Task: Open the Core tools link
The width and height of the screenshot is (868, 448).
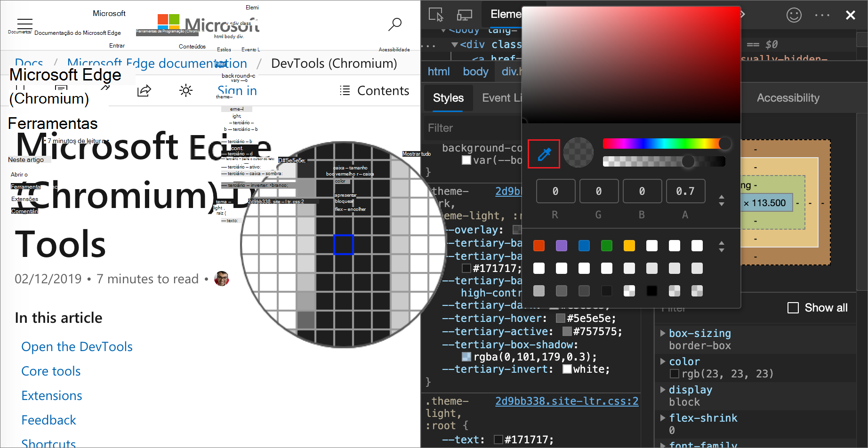Action: coord(50,371)
